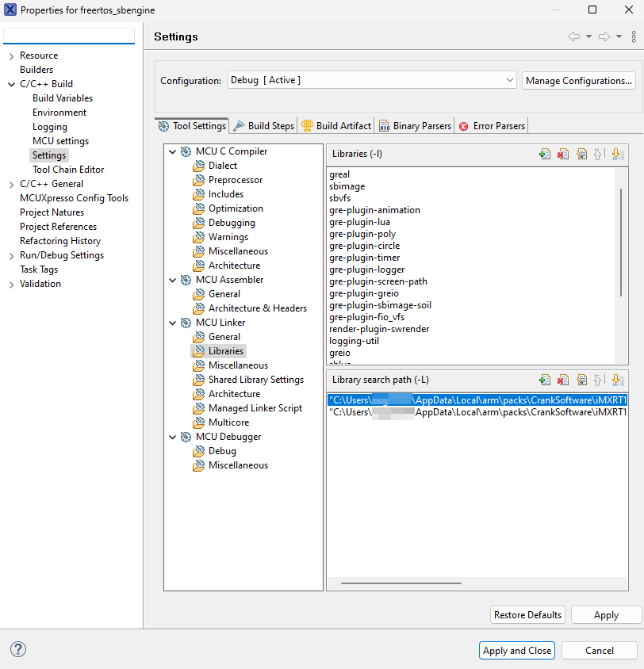Click Apply and Close
The image size is (644, 669).
(x=516, y=650)
